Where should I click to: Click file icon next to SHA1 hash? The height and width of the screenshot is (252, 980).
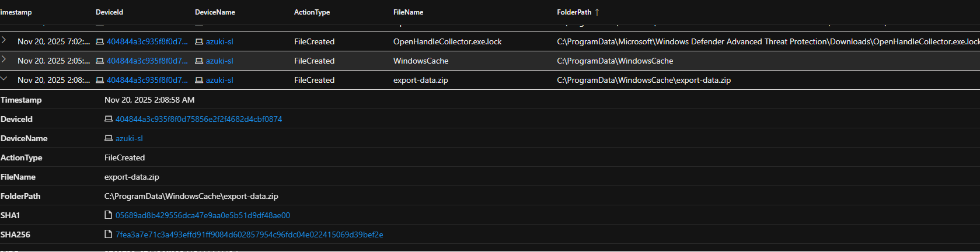pyautogui.click(x=109, y=215)
